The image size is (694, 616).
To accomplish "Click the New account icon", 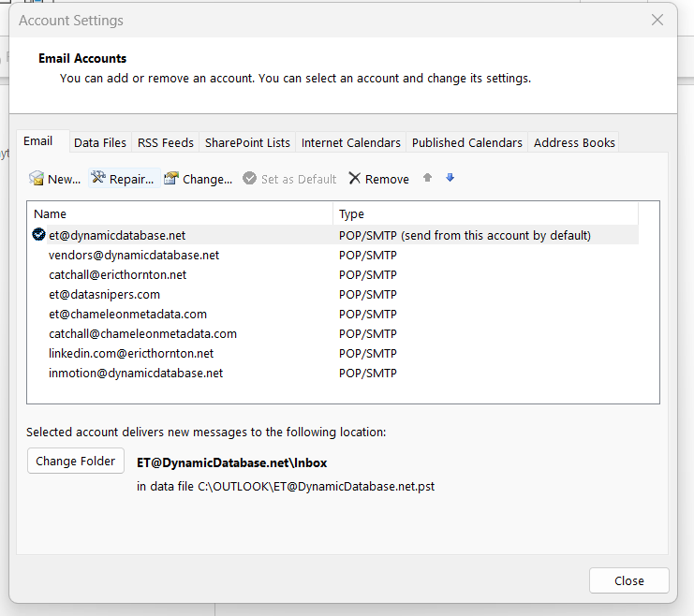I will click(x=37, y=179).
